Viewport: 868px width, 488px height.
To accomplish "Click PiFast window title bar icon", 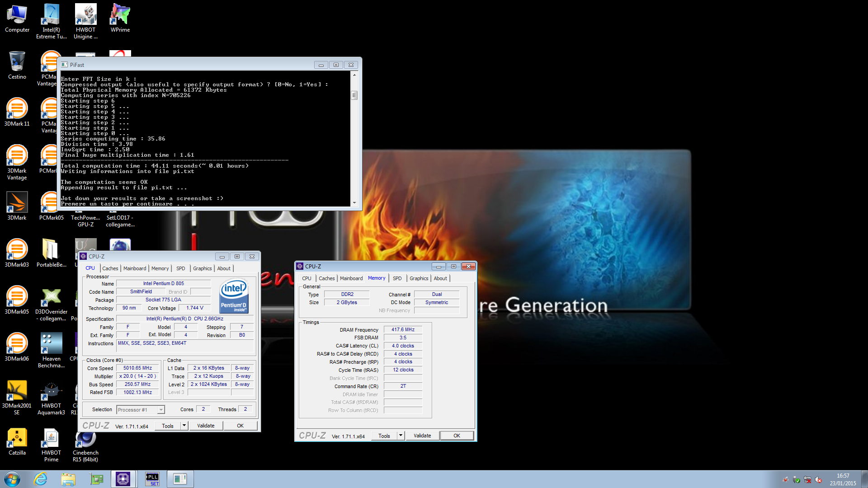I will [x=64, y=65].
